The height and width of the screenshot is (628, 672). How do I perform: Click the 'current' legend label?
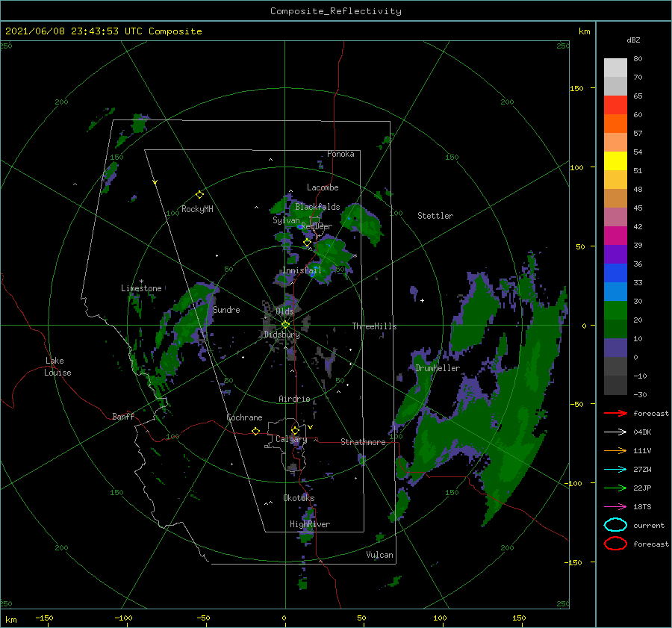(x=649, y=526)
